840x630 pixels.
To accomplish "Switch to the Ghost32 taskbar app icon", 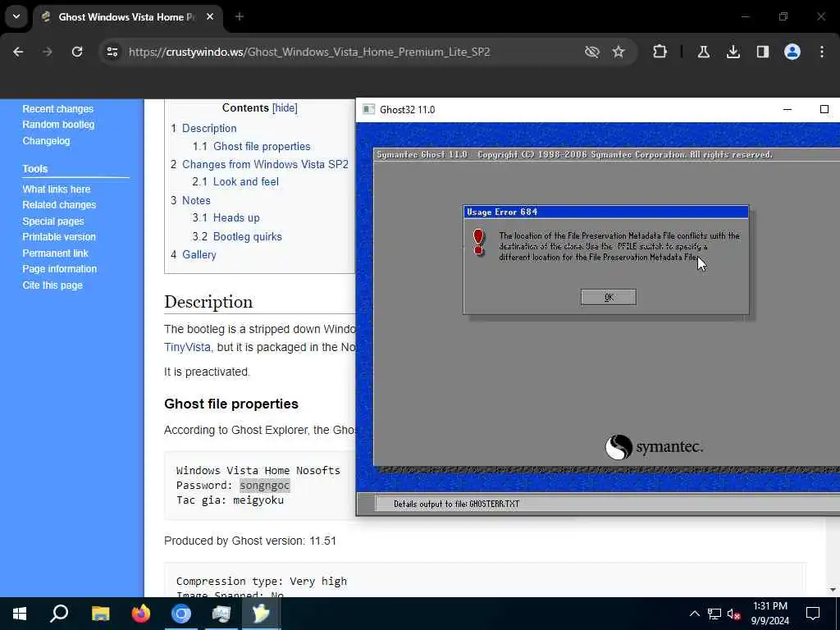I will [261, 614].
